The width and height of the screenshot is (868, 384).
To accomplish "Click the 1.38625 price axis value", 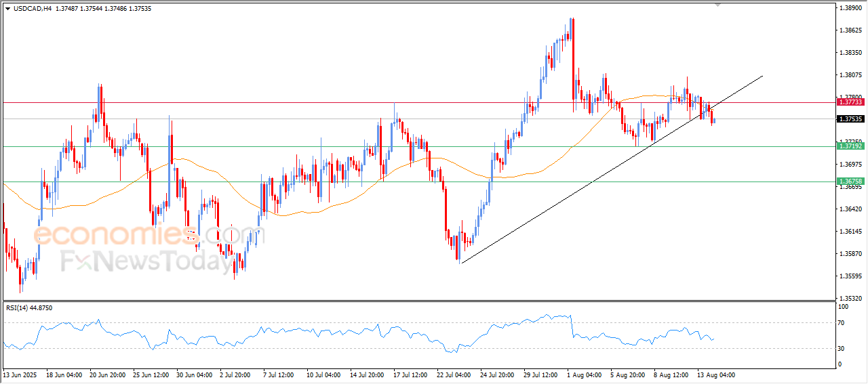I will 850,30.
